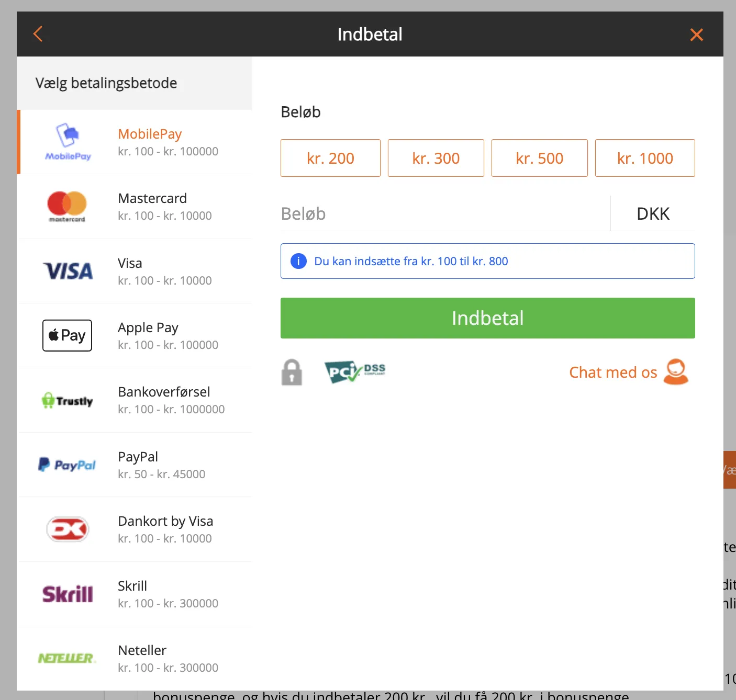Click the Mastercard logo icon

(x=67, y=206)
